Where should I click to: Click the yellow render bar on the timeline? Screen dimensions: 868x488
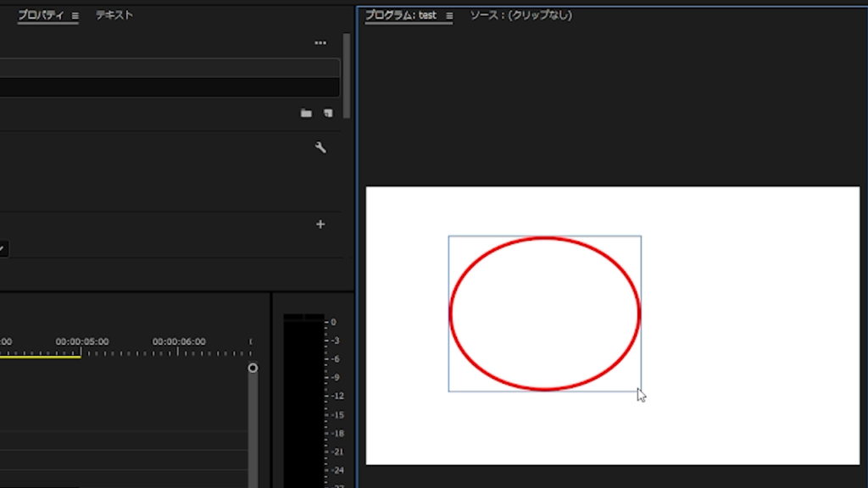tap(41, 357)
